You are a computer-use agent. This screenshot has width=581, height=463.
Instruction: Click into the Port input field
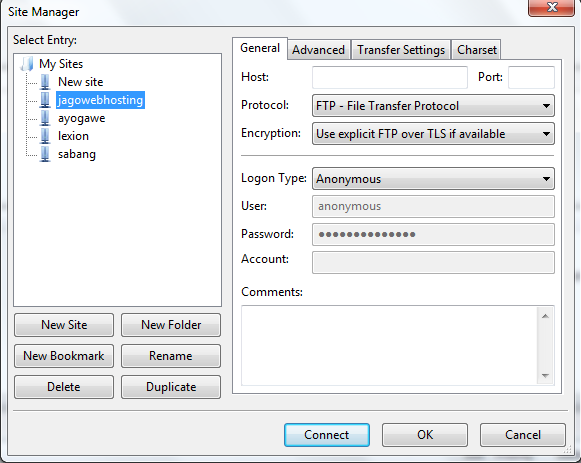coord(531,77)
